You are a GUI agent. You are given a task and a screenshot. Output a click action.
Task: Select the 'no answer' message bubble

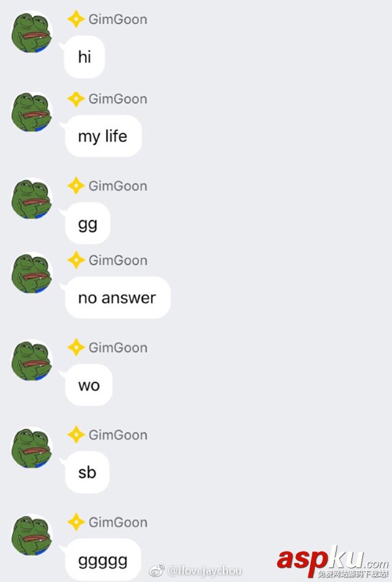(118, 297)
